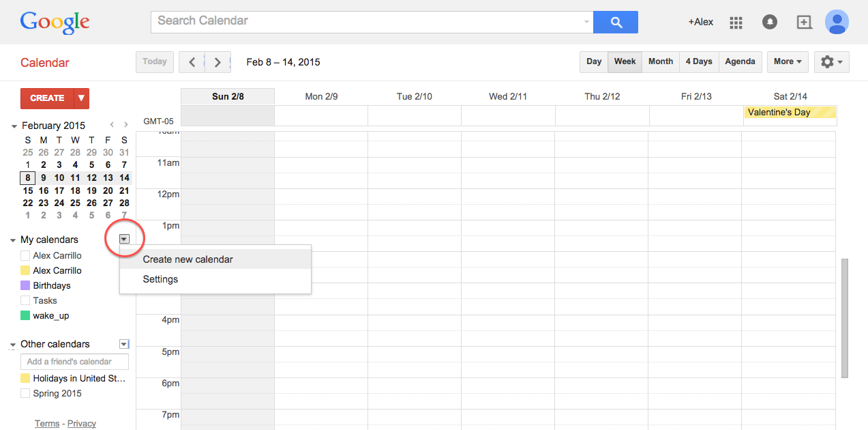Click the Thu 2/12 column header
Viewport: 868px width, 430px height.
click(602, 96)
